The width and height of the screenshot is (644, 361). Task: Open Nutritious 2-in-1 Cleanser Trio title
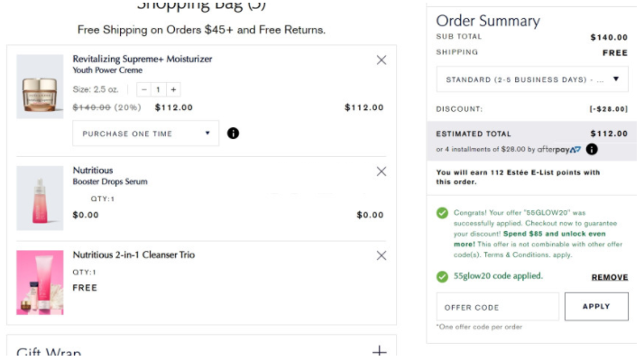[x=133, y=255]
